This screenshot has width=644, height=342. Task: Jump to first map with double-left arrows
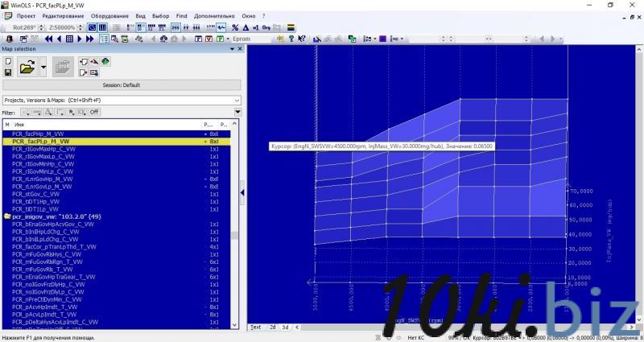tap(49, 39)
